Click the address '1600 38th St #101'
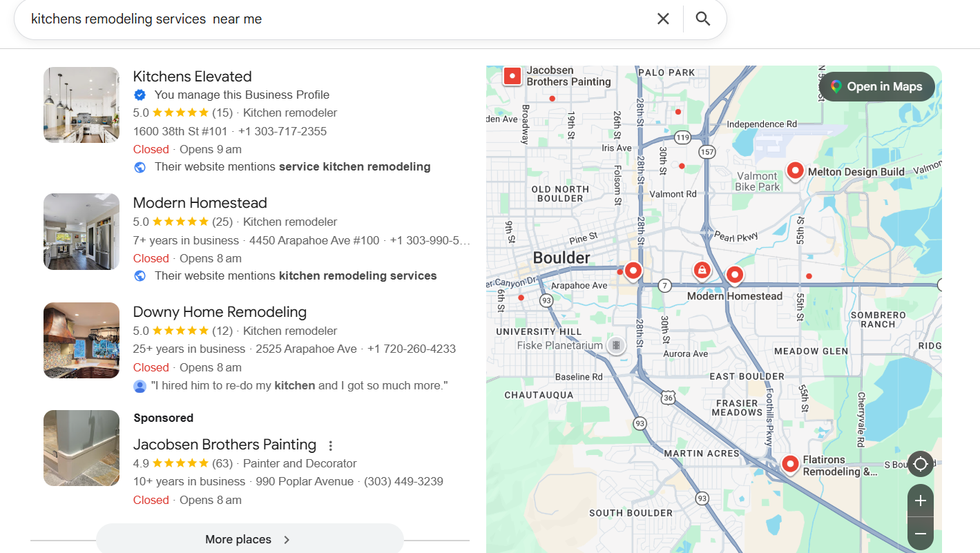 (180, 131)
